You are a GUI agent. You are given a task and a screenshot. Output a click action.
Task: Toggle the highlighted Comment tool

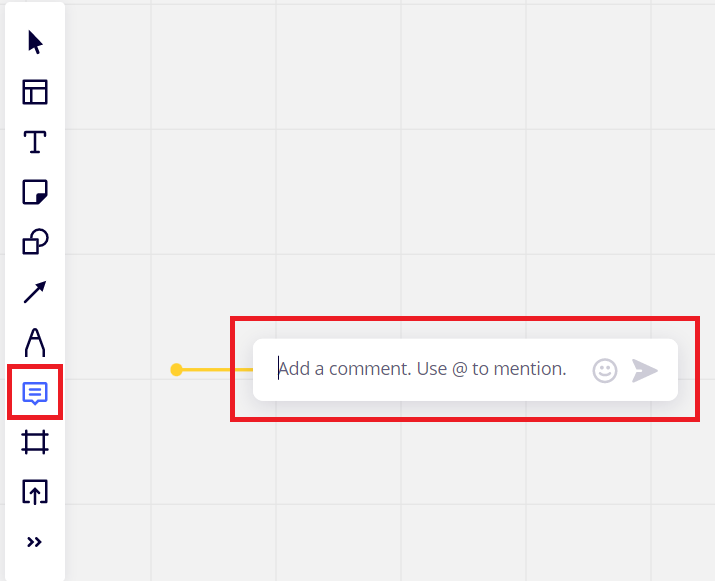[x=35, y=392]
